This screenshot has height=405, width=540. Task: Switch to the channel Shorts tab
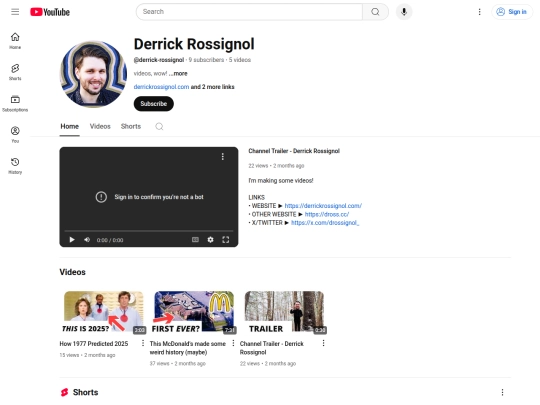(131, 126)
